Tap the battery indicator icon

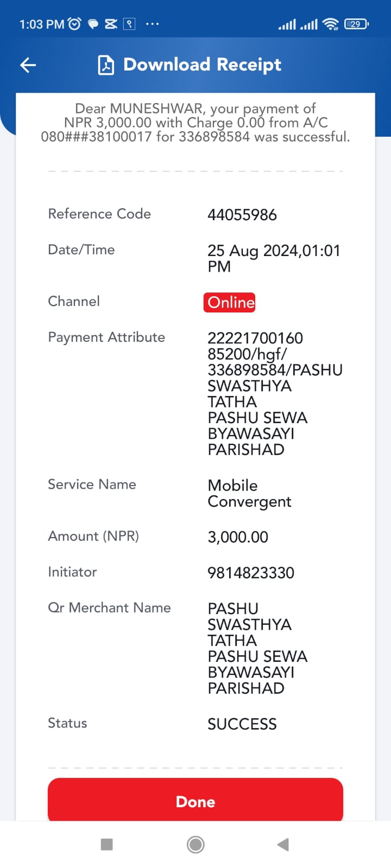[356, 24]
